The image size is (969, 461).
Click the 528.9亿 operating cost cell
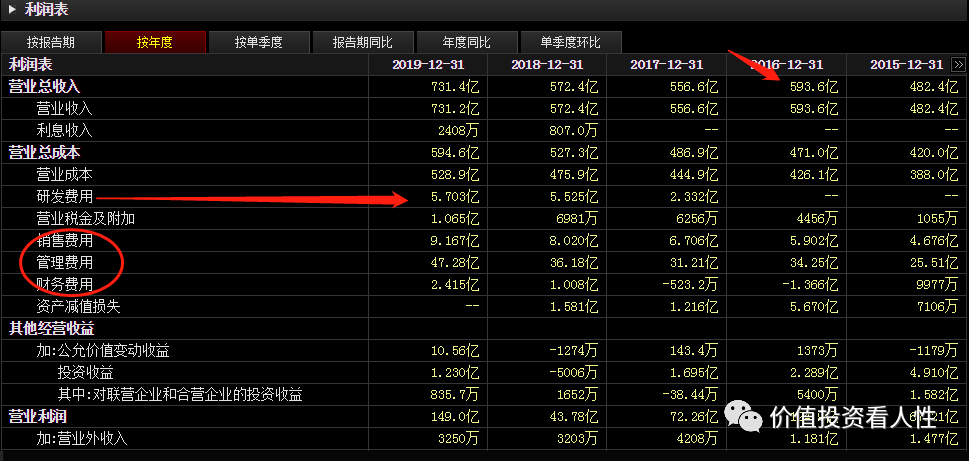coord(455,175)
